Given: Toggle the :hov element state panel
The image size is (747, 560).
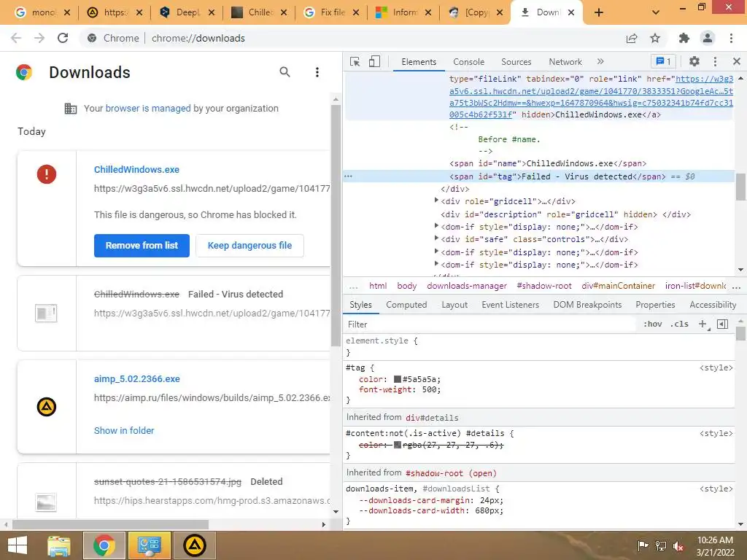Looking at the screenshot, I should 652,324.
